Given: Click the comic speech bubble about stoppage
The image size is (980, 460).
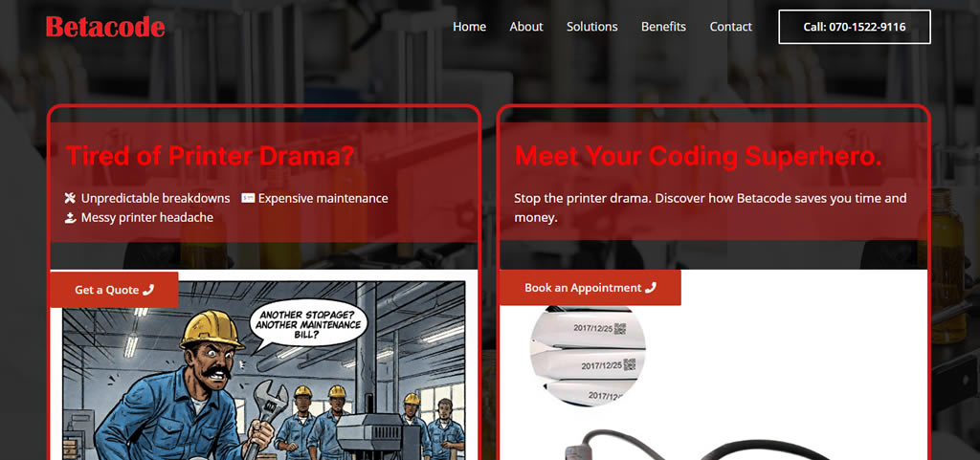Looking at the screenshot, I should [x=309, y=325].
